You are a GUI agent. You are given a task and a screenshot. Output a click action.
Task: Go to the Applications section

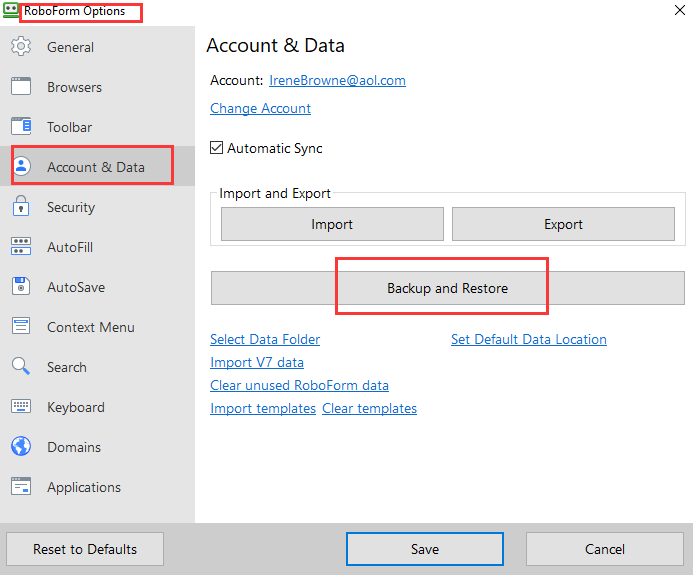tap(83, 487)
